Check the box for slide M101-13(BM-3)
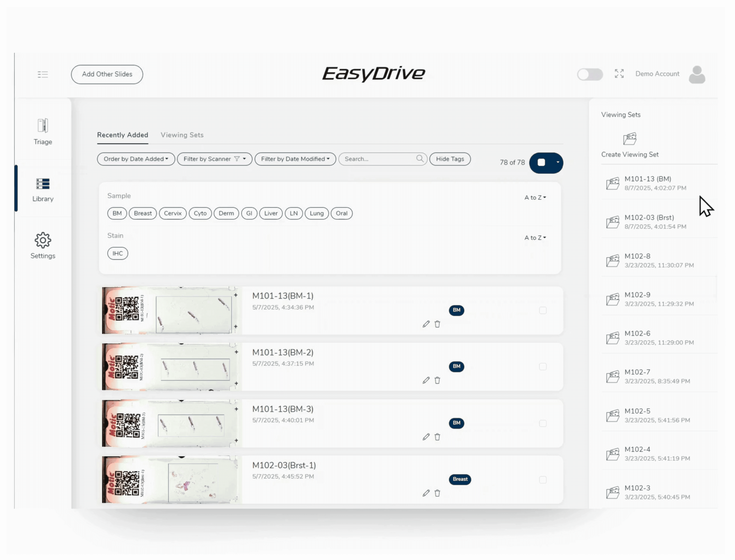 click(x=543, y=423)
